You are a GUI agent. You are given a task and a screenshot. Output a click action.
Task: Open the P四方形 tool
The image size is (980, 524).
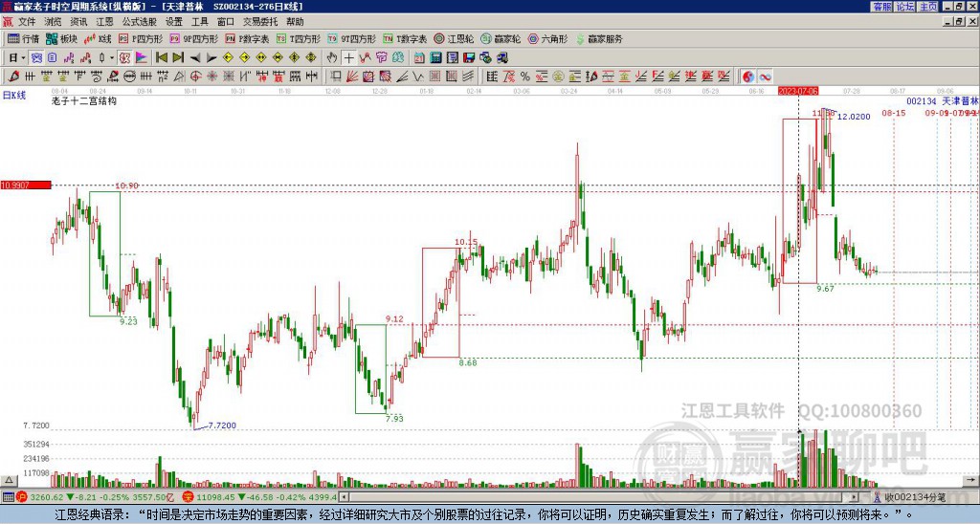point(141,38)
